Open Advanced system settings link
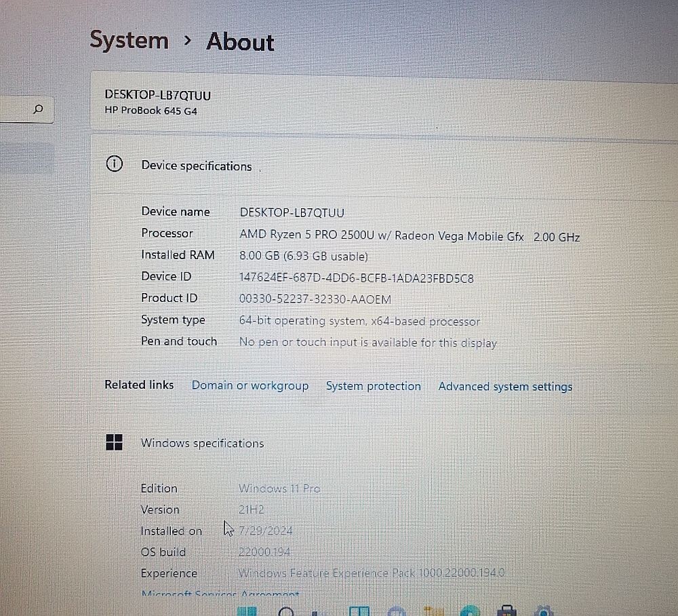Image resolution: width=678 pixels, height=616 pixels. (505, 386)
